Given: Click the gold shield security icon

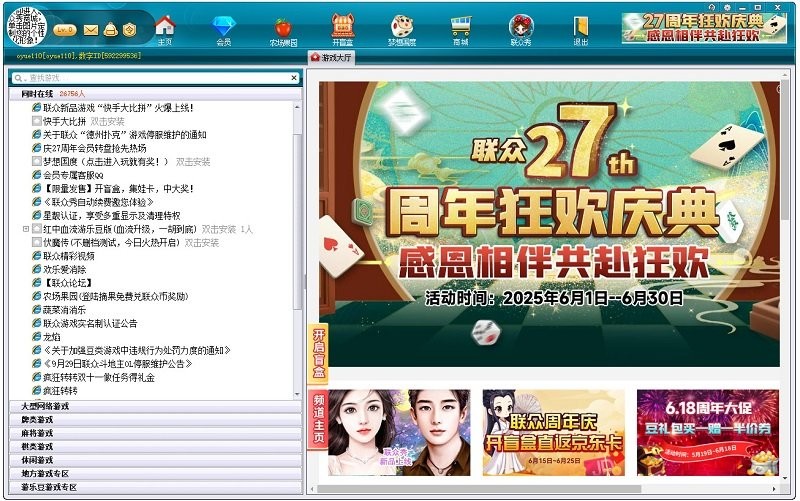Looking at the screenshot, I should 130,30.
